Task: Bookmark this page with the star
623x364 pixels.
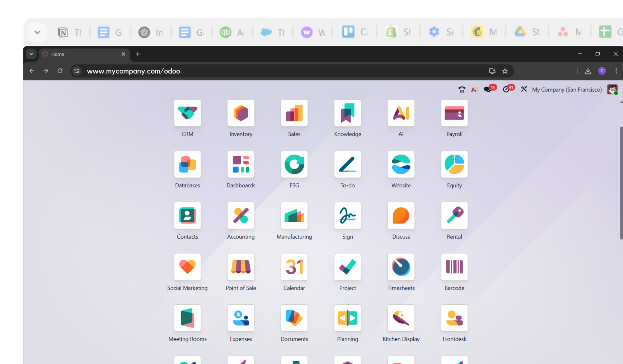Action: click(x=505, y=71)
